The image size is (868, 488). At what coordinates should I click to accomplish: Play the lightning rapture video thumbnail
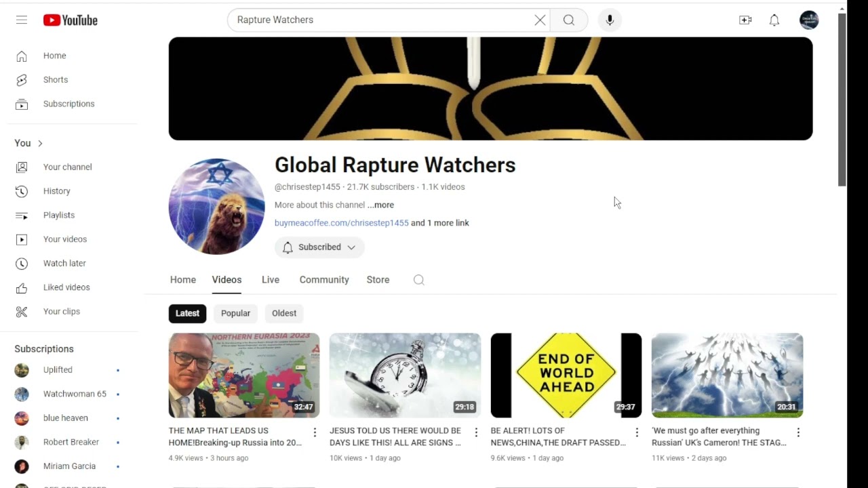pos(727,375)
